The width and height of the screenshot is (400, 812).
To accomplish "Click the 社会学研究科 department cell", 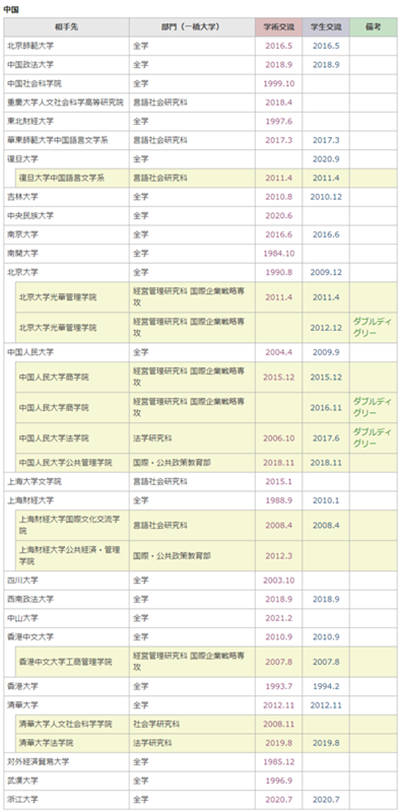I will [x=192, y=724].
